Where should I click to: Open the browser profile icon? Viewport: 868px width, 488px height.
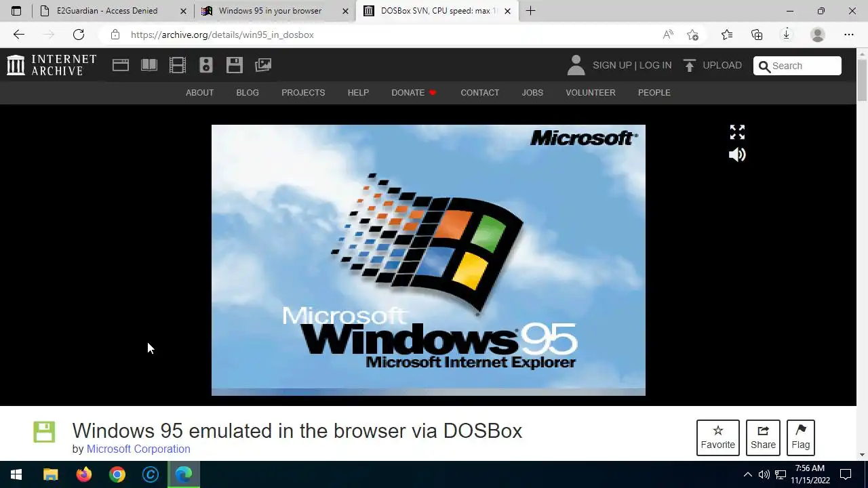(x=818, y=35)
